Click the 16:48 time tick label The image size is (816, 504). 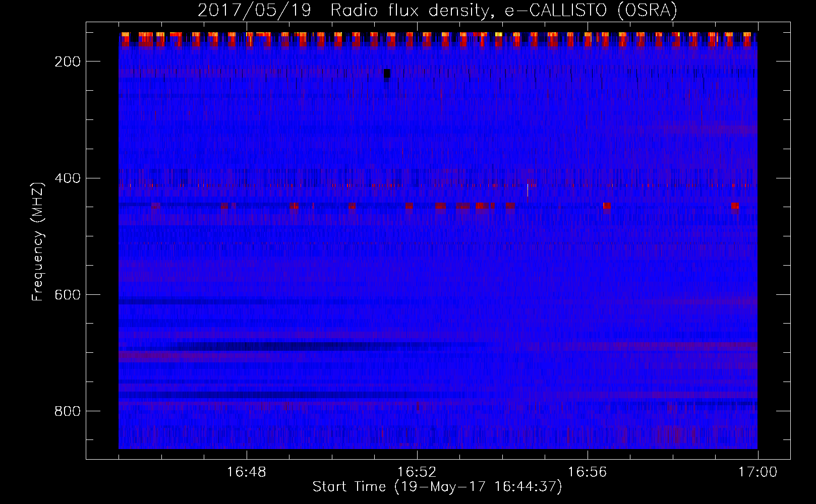(247, 472)
